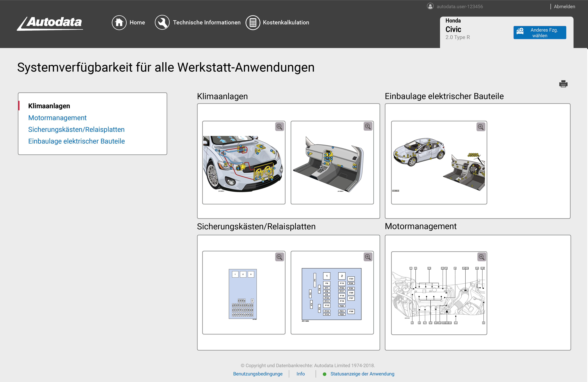Enlarge the first fuse box diagram

tap(279, 257)
